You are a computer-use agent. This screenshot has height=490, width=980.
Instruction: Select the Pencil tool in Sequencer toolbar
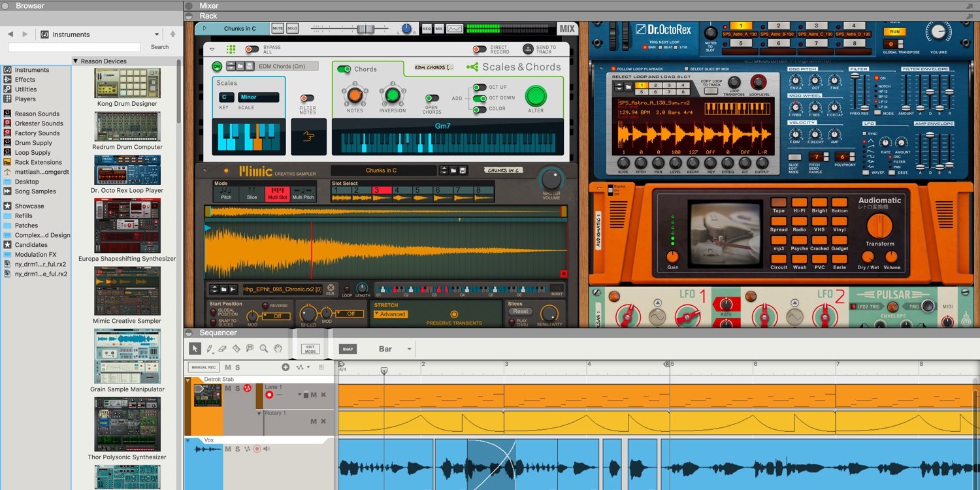click(x=210, y=349)
